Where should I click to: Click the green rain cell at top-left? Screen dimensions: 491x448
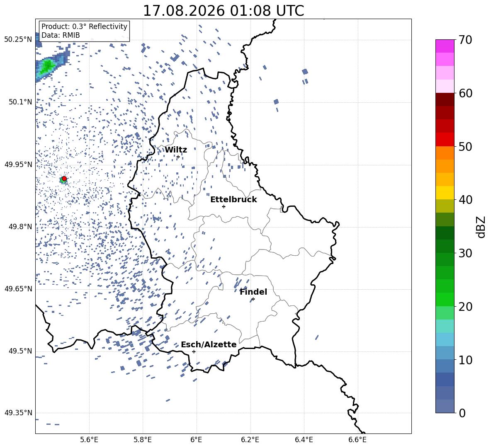(48, 66)
